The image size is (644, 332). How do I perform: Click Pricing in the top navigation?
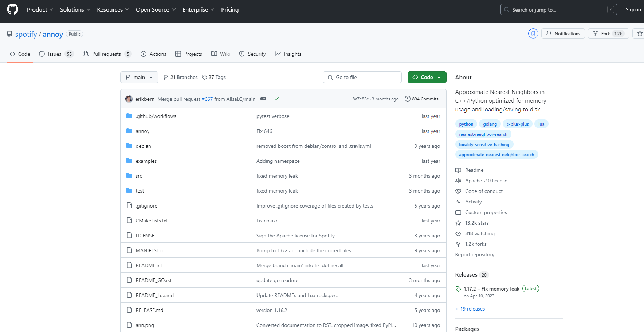pyautogui.click(x=230, y=9)
